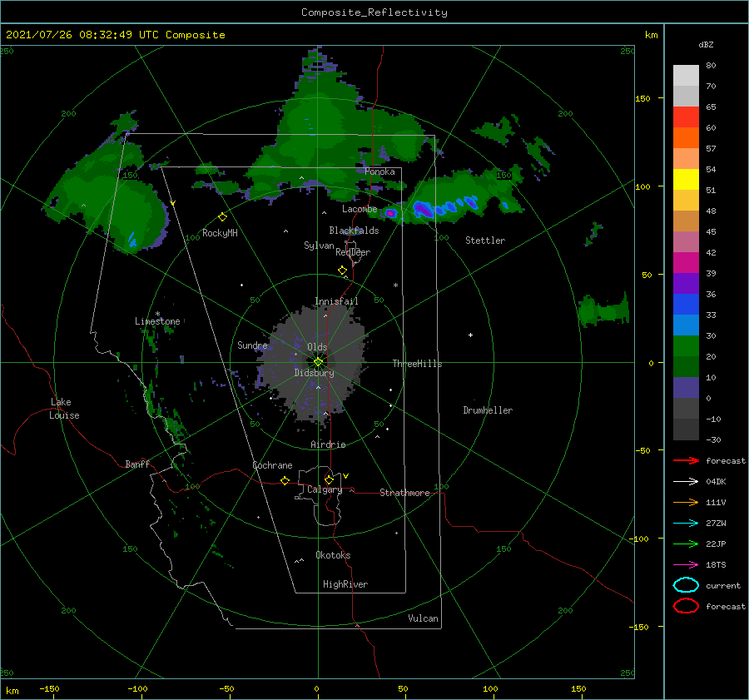Click the Olds city label
Image resolution: width=749 pixels, height=700 pixels.
[317, 347]
